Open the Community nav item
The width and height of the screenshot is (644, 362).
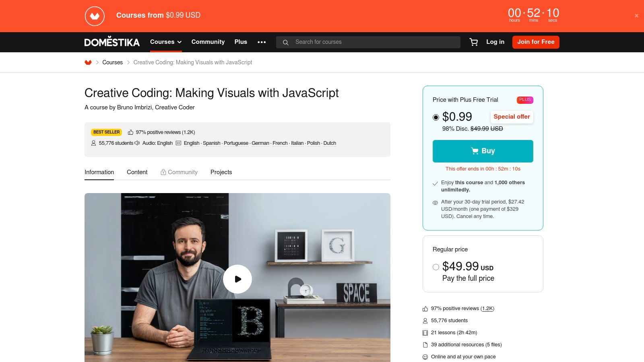point(208,42)
